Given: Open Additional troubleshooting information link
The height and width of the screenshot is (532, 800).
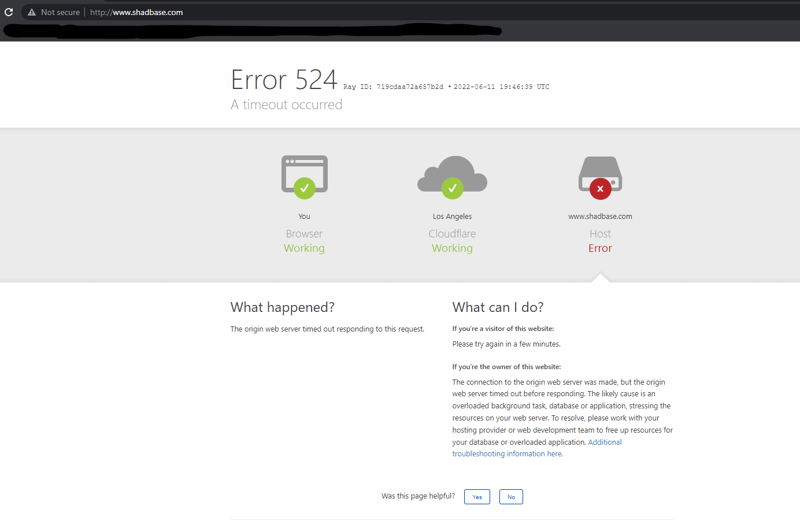Looking at the screenshot, I should tap(537, 448).
